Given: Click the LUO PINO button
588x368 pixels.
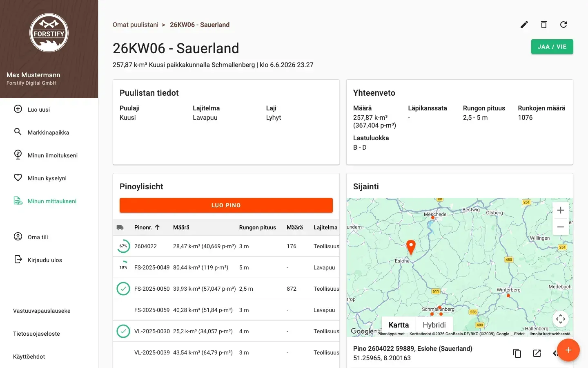Looking at the screenshot, I should click(226, 205).
